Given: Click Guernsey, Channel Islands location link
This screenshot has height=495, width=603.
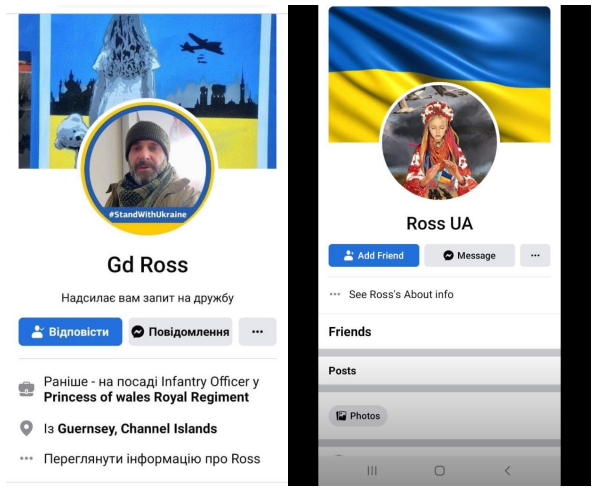Looking at the screenshot, I should coord(137,429).
